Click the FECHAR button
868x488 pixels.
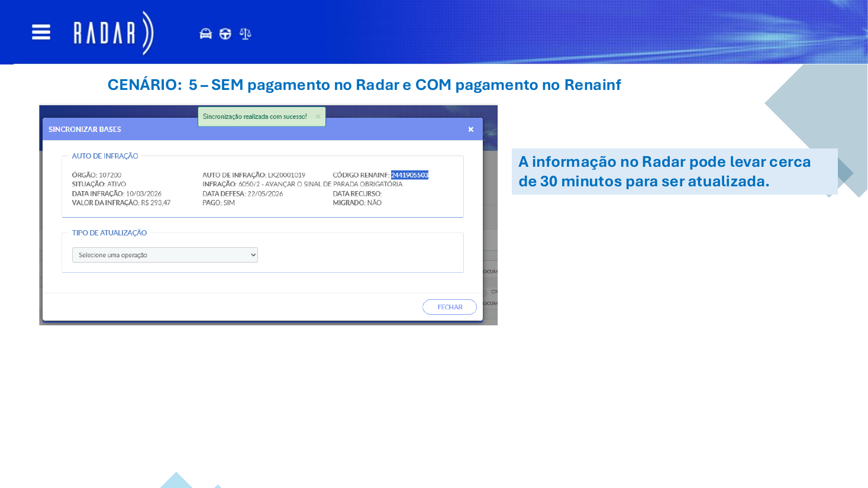450,307
